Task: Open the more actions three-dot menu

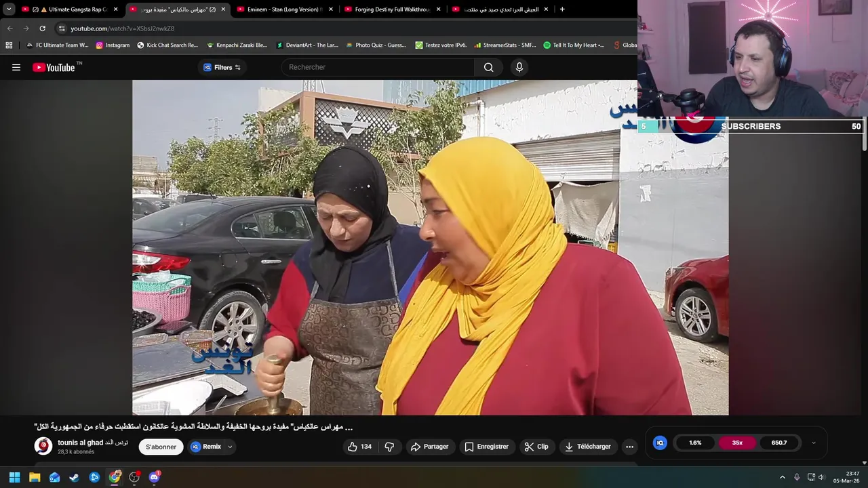Action: [629, 447]
